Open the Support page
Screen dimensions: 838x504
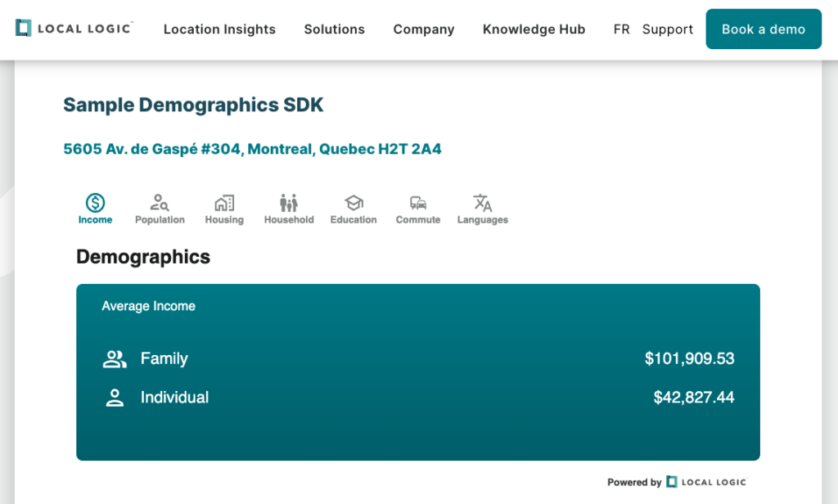(x=667, y=29)
